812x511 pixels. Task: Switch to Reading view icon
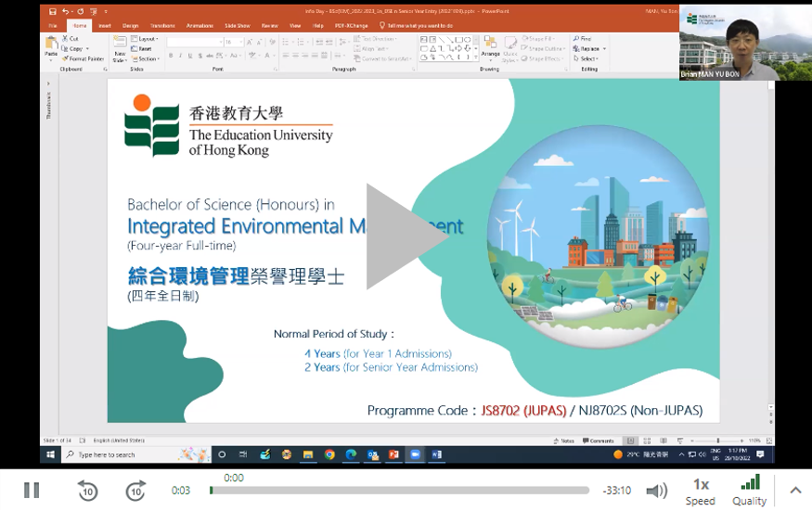664,441
